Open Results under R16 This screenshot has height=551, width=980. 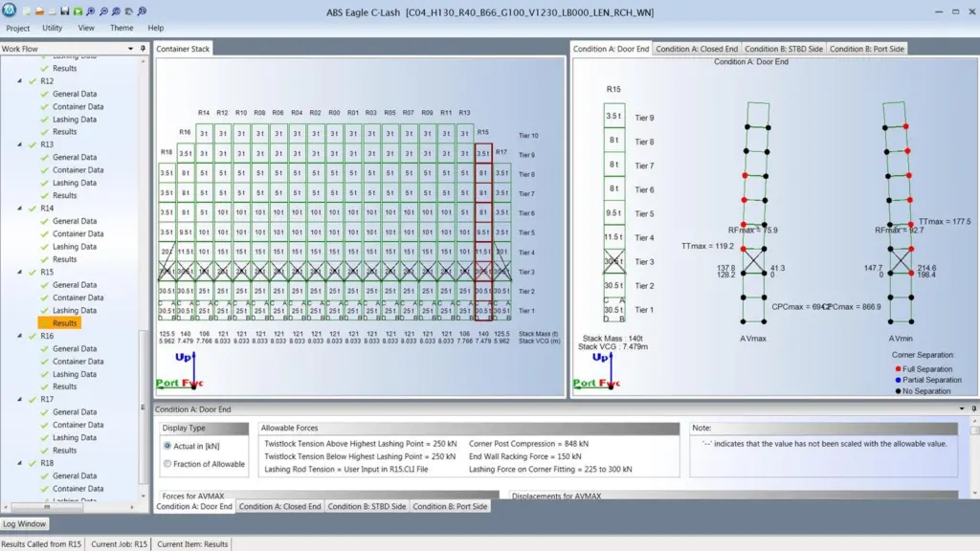pos(64,386)
